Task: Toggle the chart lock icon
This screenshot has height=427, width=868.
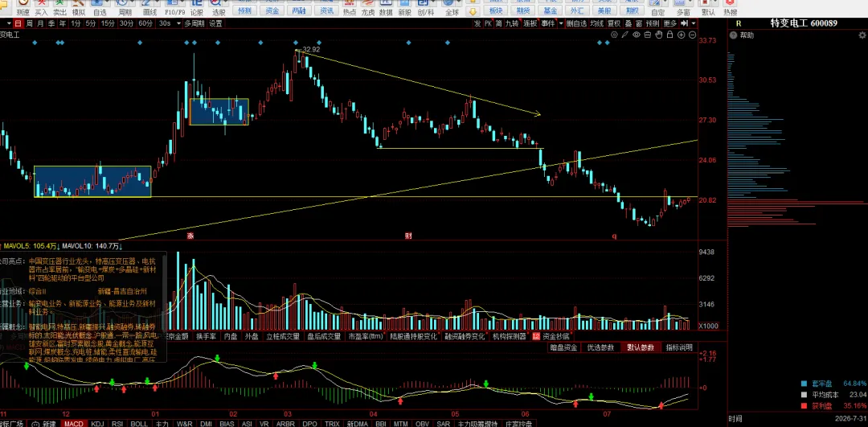Action: point(669,35)
